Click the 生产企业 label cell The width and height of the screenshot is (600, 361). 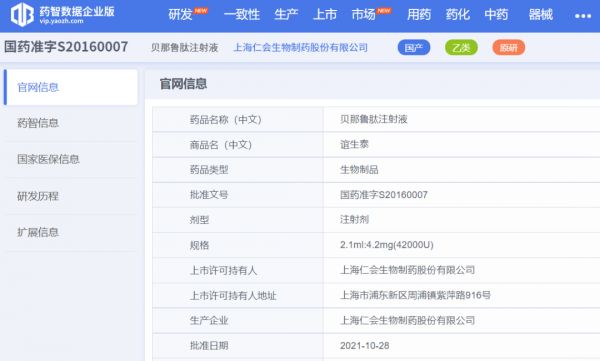click(x=238, y=320)
